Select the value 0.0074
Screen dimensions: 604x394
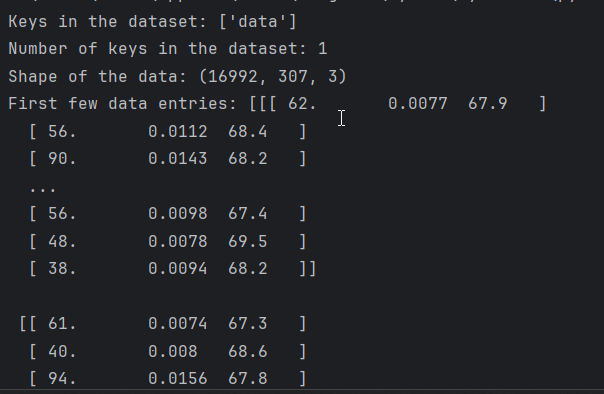178,324
